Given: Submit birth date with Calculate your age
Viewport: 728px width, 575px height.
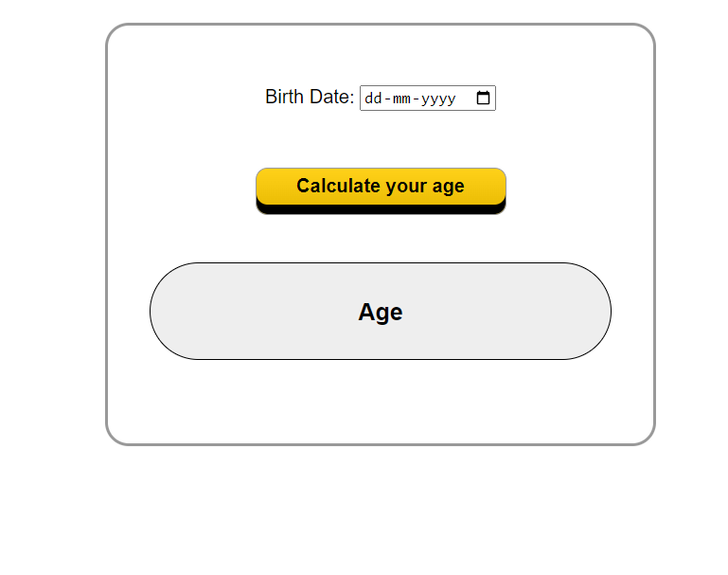Looking at the screenshot, I should coord(381,186).
